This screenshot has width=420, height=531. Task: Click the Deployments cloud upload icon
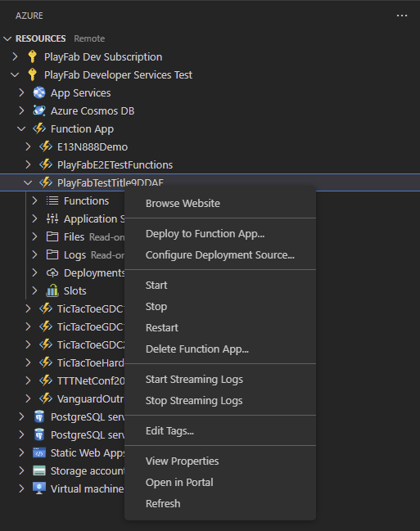[52, 272]
